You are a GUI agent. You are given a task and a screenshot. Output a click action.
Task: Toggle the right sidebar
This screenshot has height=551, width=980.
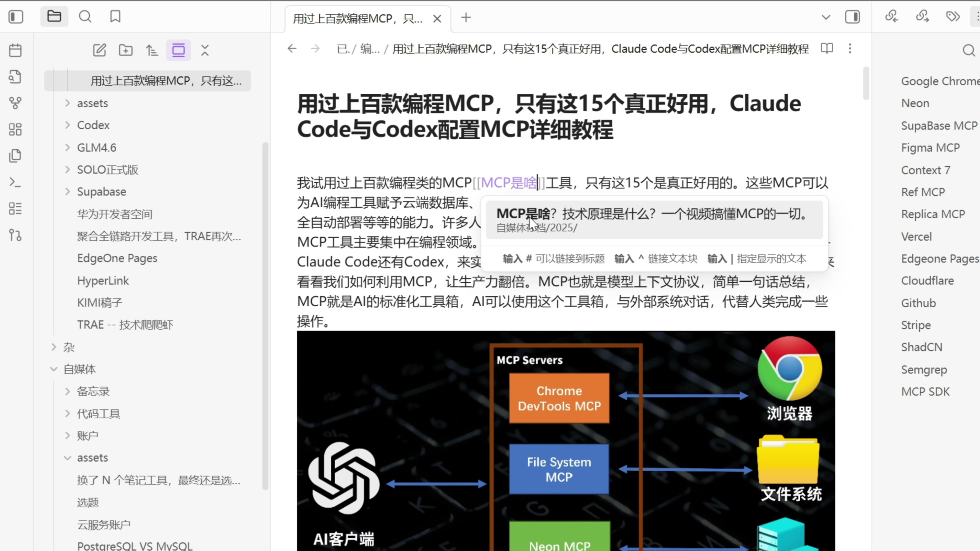point(852,17)
